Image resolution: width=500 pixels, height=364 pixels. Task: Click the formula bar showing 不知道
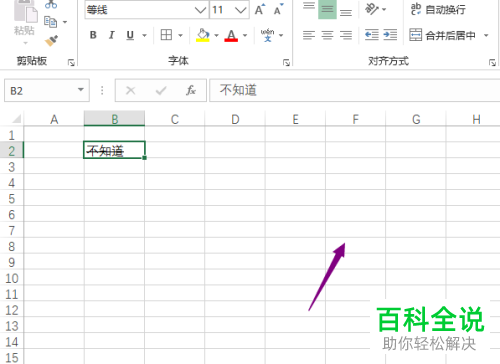[x=355, y=90]
